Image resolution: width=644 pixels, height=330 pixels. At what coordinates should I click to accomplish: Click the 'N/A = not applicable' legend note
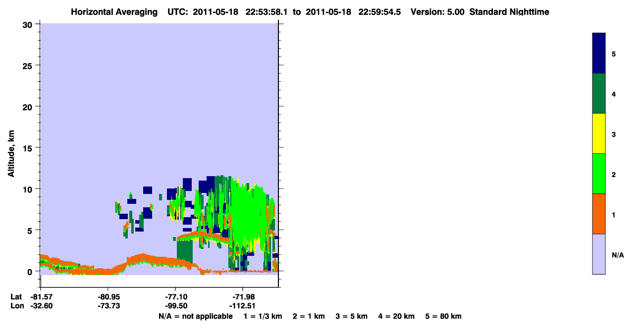click(196, 316)
